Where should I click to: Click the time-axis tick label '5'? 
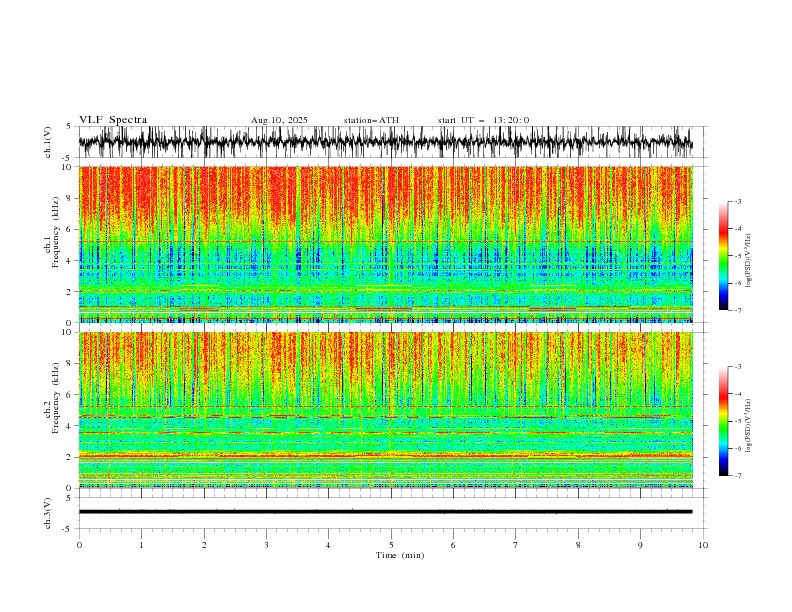[x=391, y=545]
